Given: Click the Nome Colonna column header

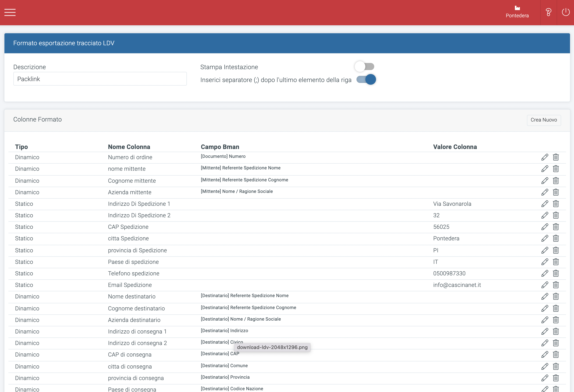Looking at the screenshot, I should (129, 147).
